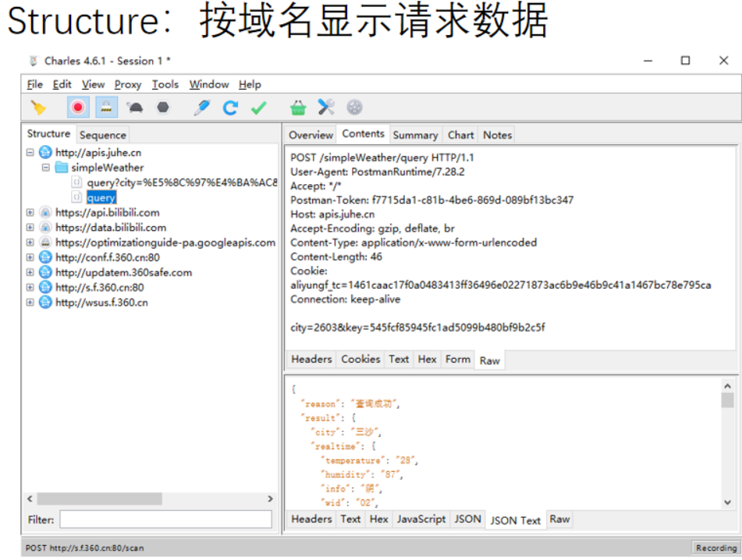Open the request Headers tab
The width and height of the screenshot is (742, 560).
coord(311,360)
